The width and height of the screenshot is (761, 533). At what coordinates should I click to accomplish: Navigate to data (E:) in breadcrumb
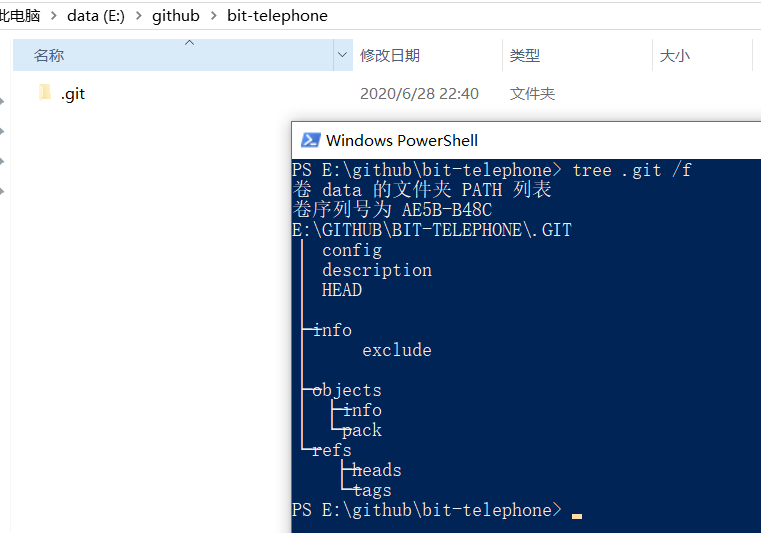click(96, 16)
